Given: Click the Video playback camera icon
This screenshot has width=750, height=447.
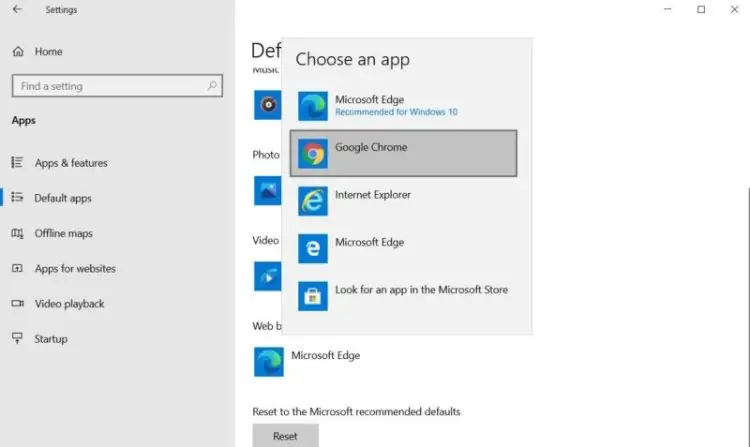Looking at the screenshot, I should (x=17, y=303).
